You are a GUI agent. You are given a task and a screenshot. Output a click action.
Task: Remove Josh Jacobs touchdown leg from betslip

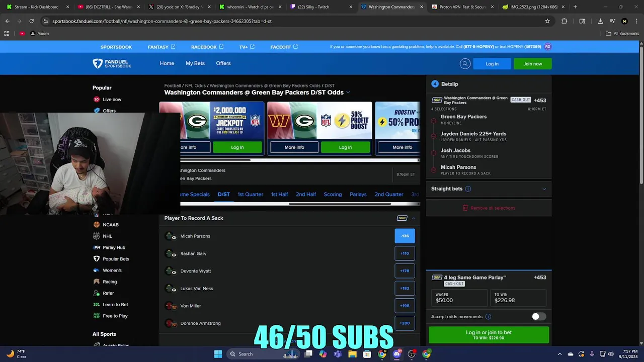pyautogui.click(x=434, y=153)
